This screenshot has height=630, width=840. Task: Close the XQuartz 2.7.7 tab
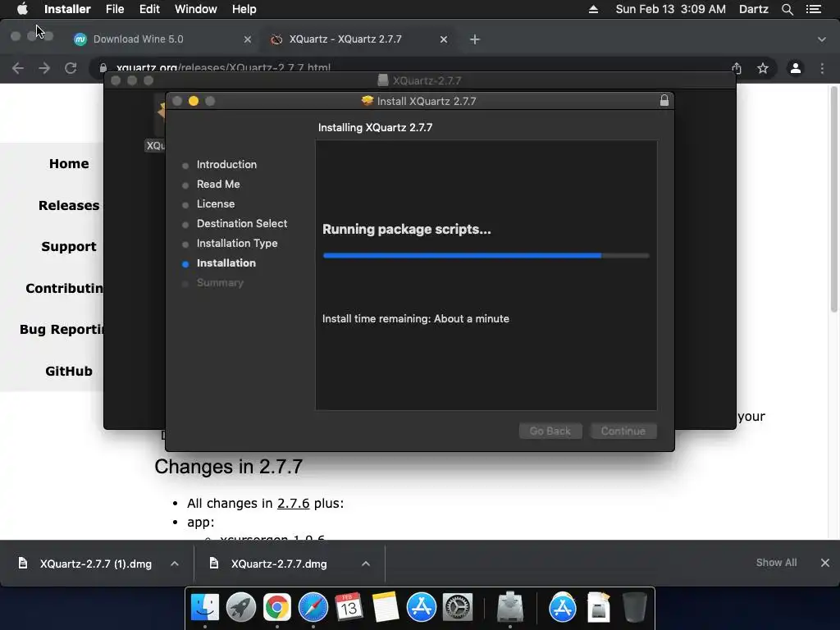pyautogui.click(x=444, y=39)
